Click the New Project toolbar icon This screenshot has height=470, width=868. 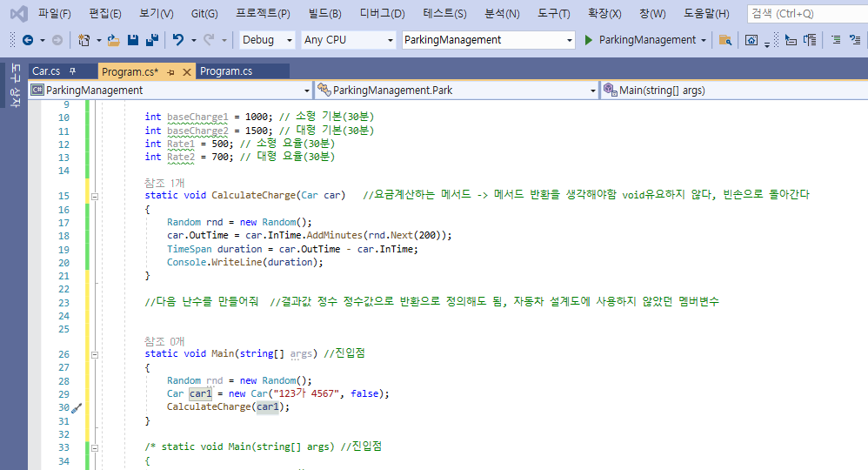(x=84, y=40)
